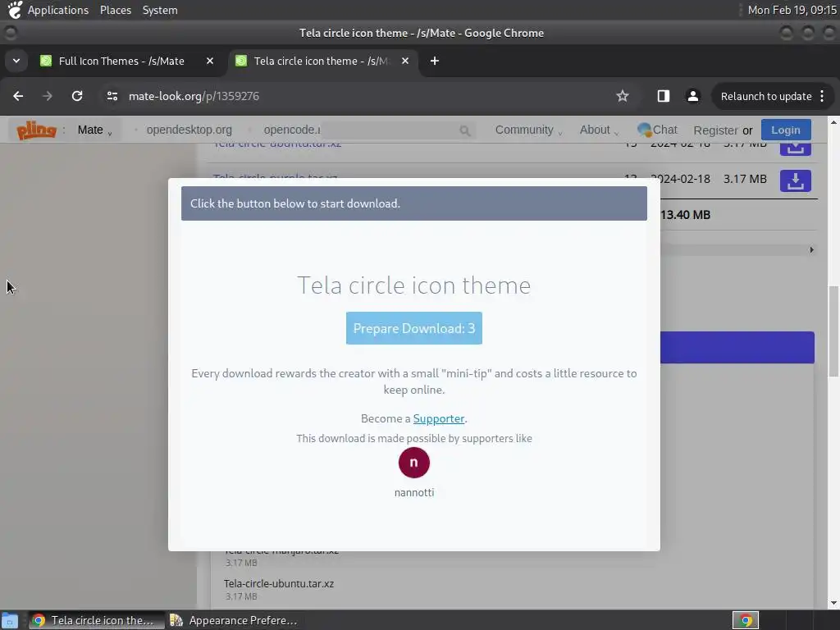Open site information icon in address bar

click(x=112, y=96)
